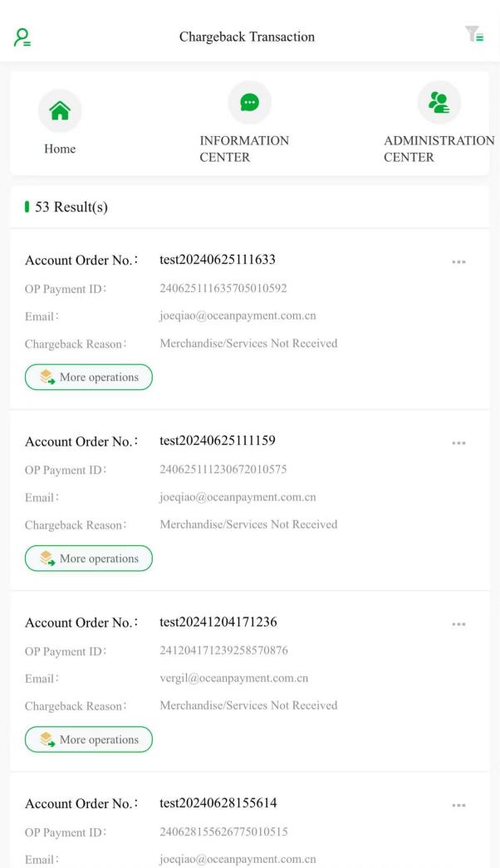Click More operations under order test20240625111159

pos(89,558)
